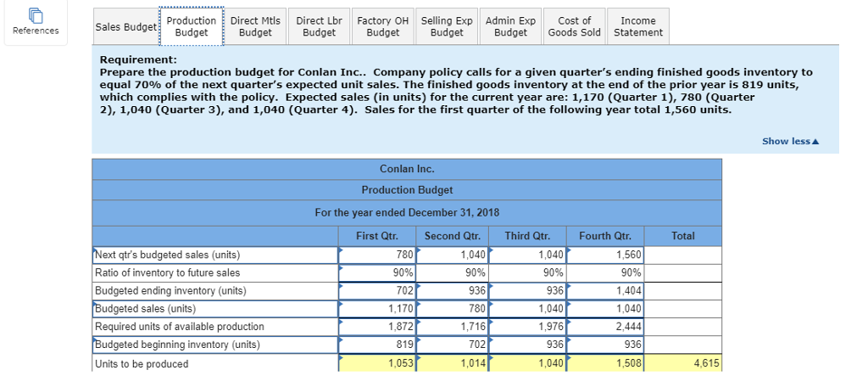868x387 pixels.
Task: Select Second Qtr. ending inventory cell
Action: click(453, 290)
